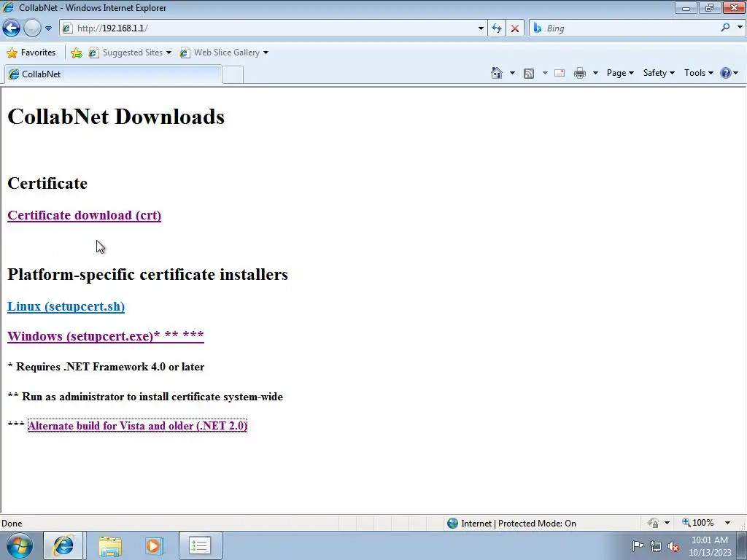Open Action Center flag tray icon
This screenshot has height=560, width=747.
coord(638,545)
